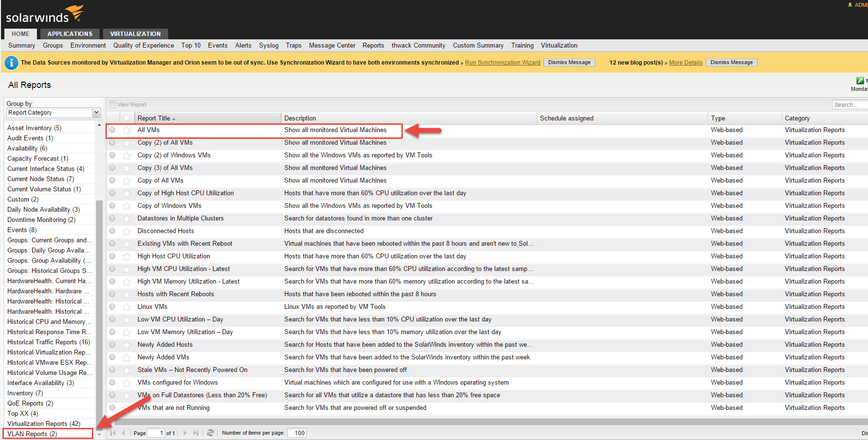Select radio button for VMs that are not Running
Viewport: 868px width, 440px height.
point(112,407)
